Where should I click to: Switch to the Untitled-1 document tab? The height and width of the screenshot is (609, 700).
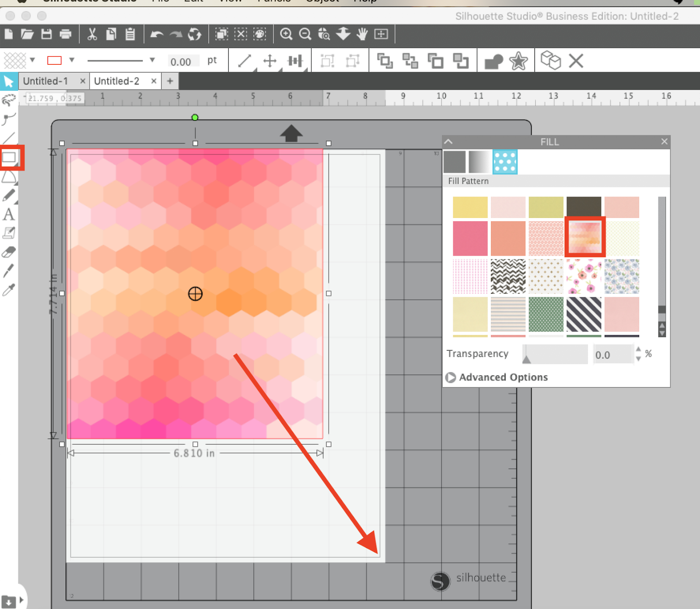45,81
